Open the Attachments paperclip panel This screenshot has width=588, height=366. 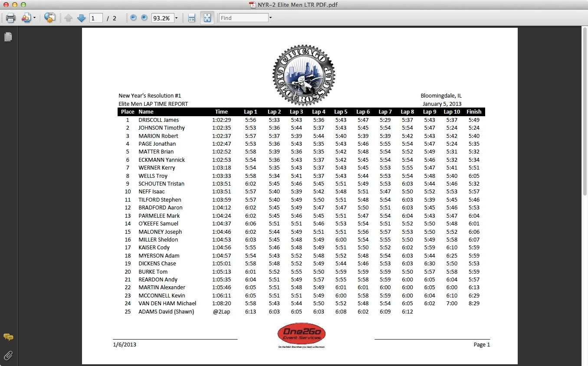click(x=8, y=356)
